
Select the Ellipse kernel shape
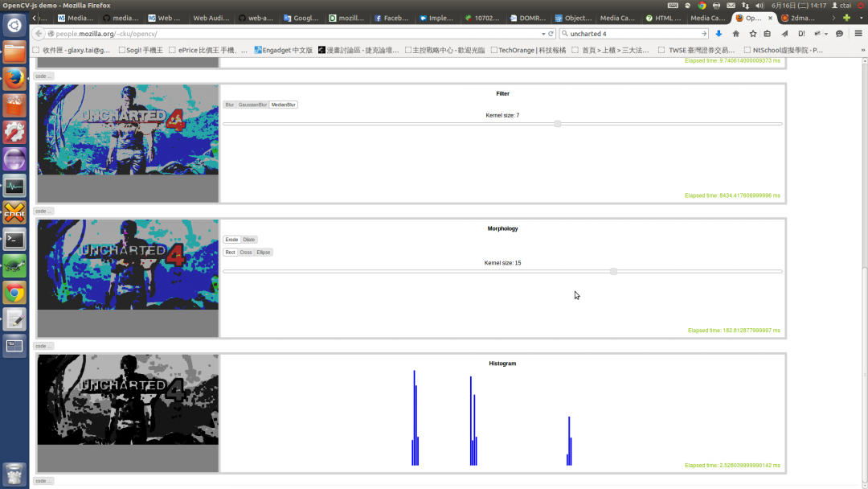click(264, 253)
